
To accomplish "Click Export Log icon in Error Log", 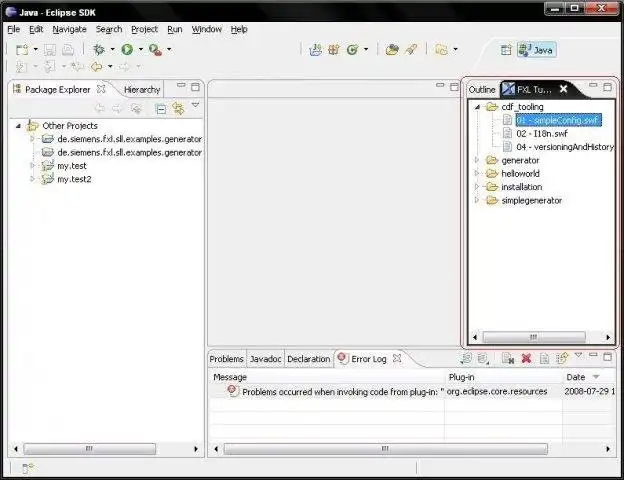I will coord(466,359).
